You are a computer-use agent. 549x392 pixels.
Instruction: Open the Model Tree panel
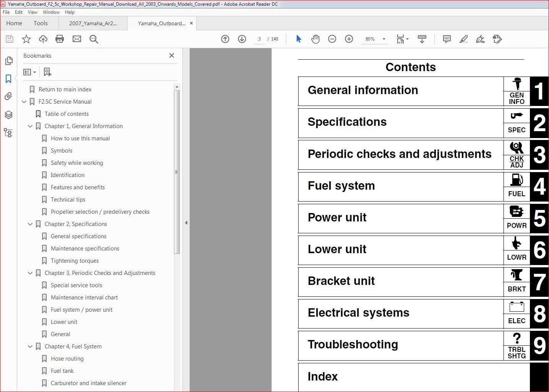tap(8, 133)
